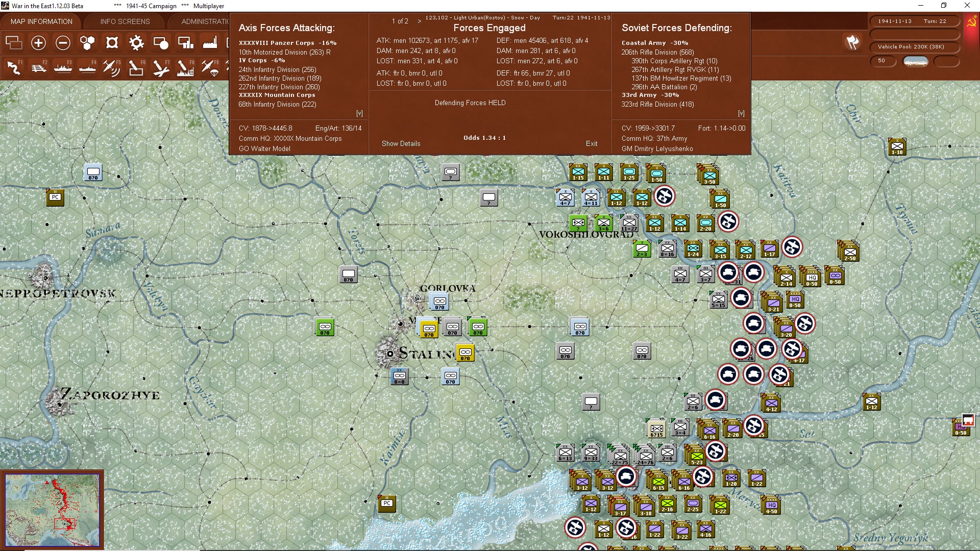The width and height of the screenshot is (980, 551).
Task: Select the F9 air transport icon
Action: coord(210,68)
